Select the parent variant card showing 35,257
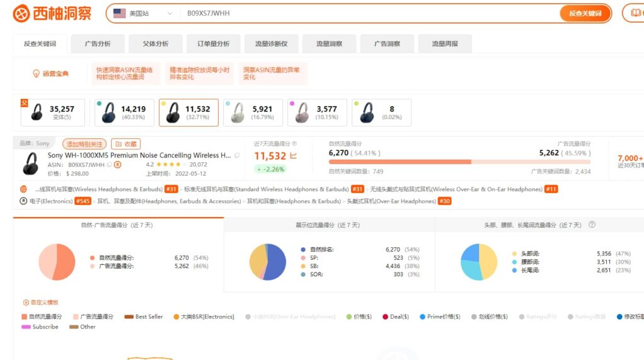 53,112
